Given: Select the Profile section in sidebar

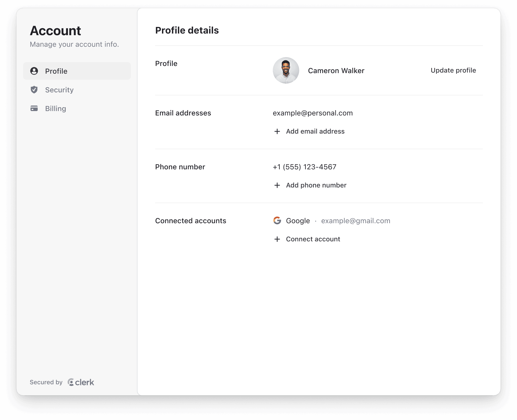Looking at the screenshot, I should click(x=56, y=71).
